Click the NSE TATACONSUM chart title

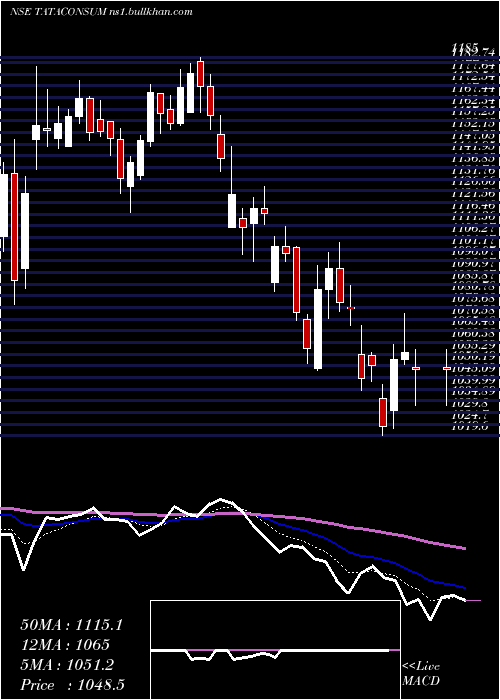point(58,12)
